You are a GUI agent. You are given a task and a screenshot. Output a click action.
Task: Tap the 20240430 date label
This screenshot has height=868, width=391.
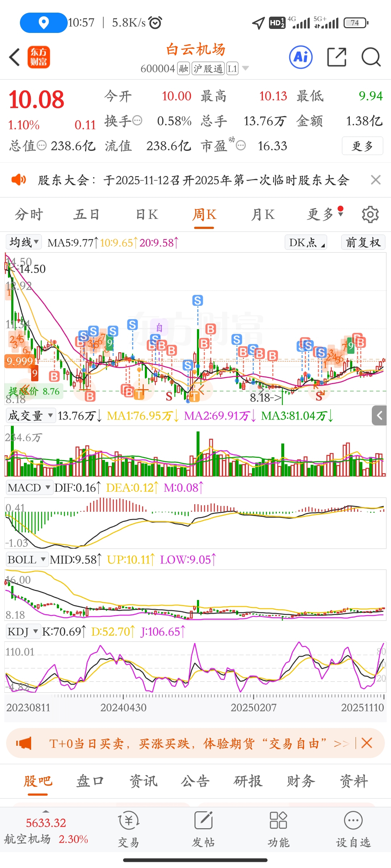tap(123, 707)
